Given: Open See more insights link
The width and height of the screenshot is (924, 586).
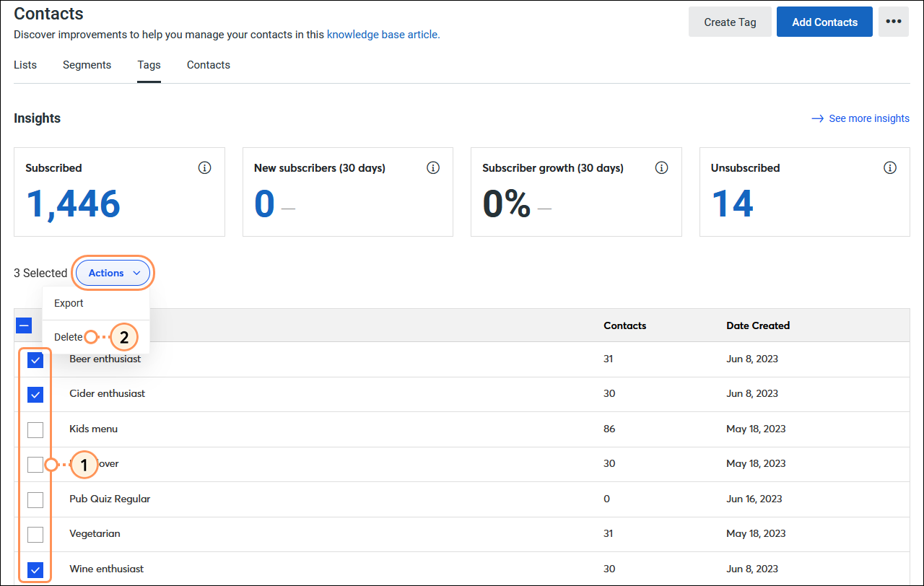Looking at the screenshot, I should pyautogui.click(x=860, y=118).
